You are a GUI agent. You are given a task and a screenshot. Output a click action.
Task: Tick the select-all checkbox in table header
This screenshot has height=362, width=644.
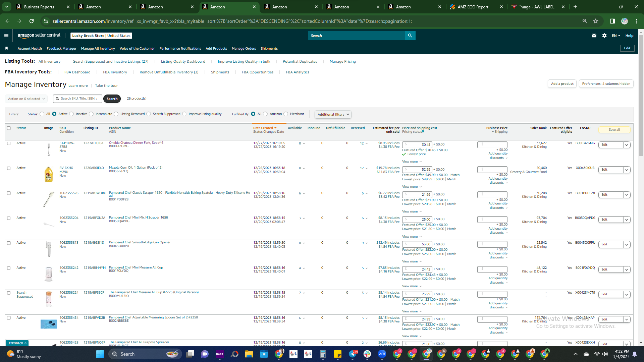(x=9, y=128)
